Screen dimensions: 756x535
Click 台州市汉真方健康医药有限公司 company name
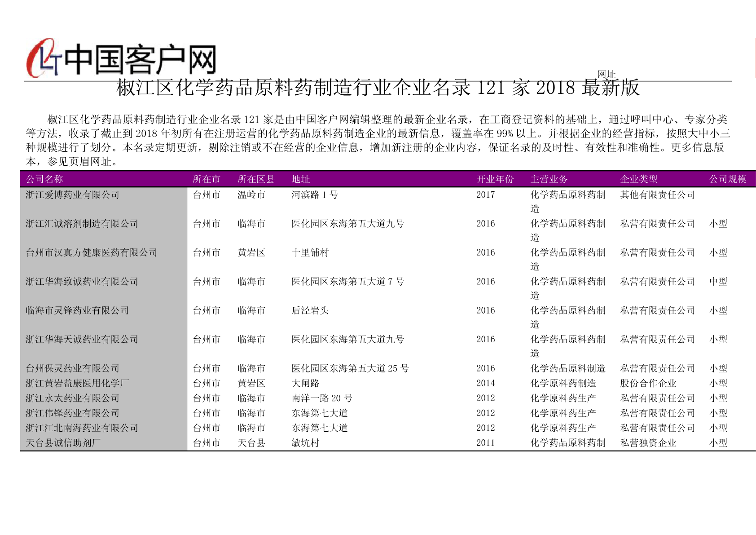pyautogui.click(x=92, y=252)
